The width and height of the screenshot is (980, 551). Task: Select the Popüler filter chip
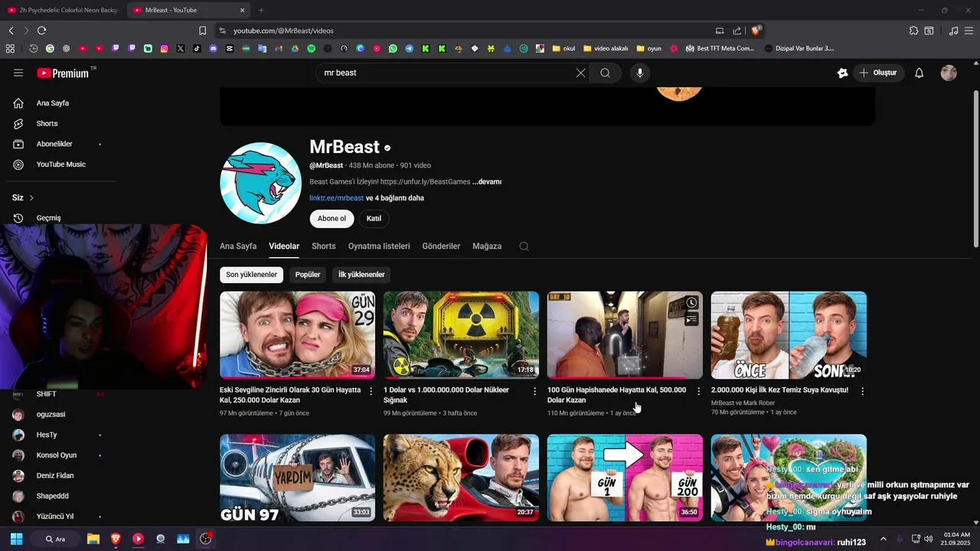[308, 275]
